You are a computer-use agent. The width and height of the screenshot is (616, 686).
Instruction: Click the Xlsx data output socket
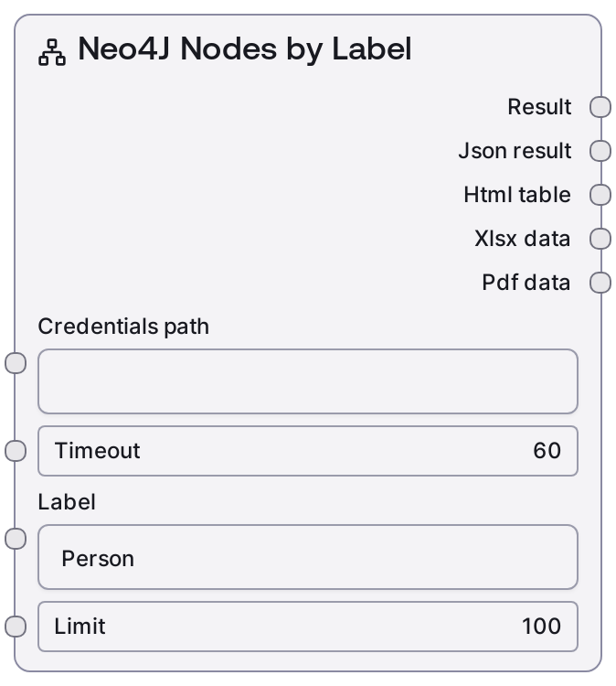[x=600, y=239]
